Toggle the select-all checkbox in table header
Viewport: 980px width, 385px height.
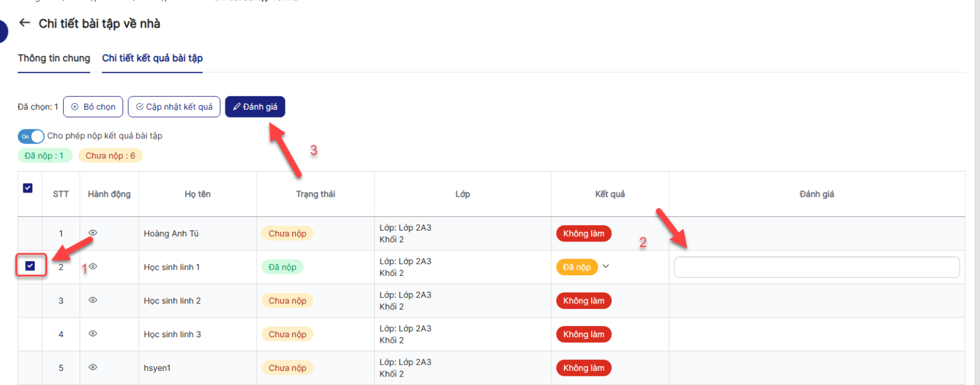coord(28,188)
